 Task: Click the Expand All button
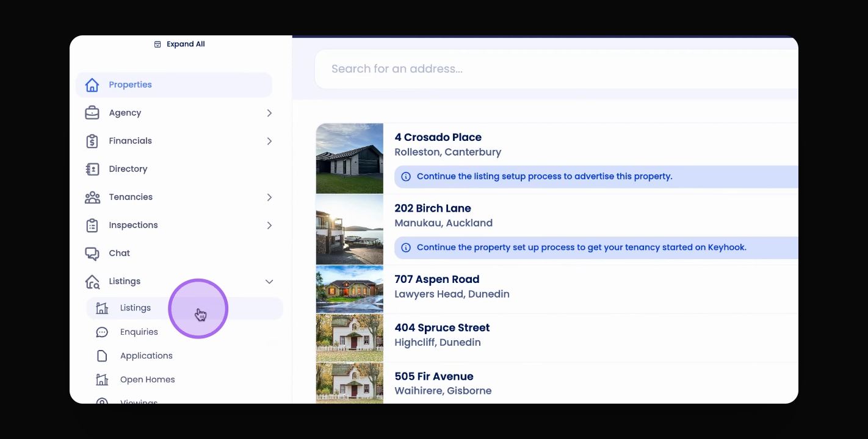pos(179,45)
